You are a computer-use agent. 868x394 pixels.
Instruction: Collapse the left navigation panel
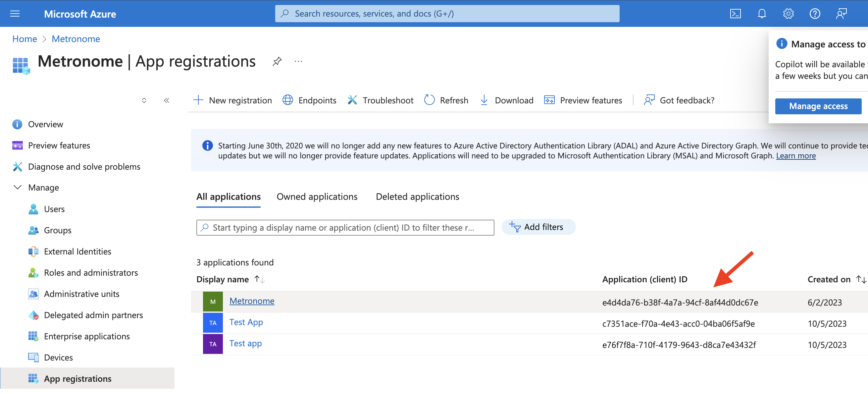pos(166,100)
